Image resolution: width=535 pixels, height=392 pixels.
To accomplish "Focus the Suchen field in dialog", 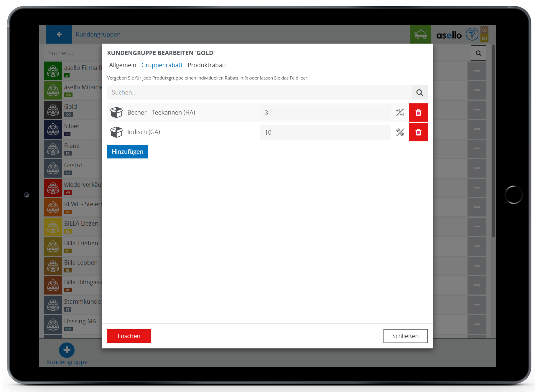I will tap(259, 92).
